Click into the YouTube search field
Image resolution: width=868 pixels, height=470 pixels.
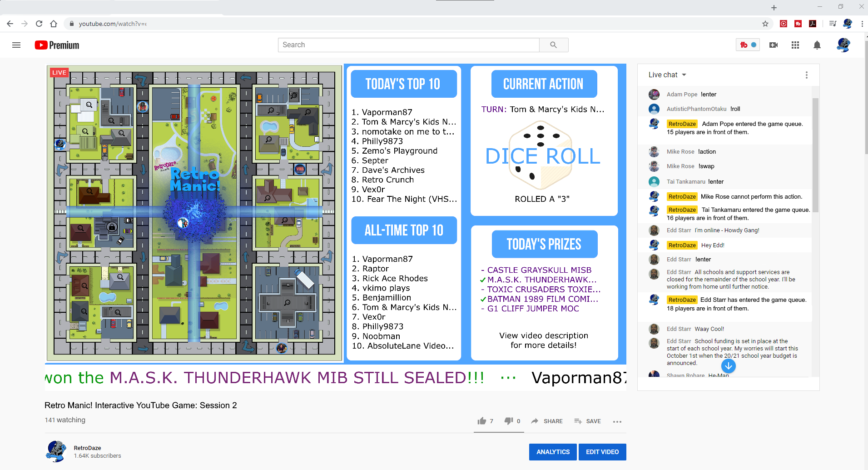click(x=408, y=45)
